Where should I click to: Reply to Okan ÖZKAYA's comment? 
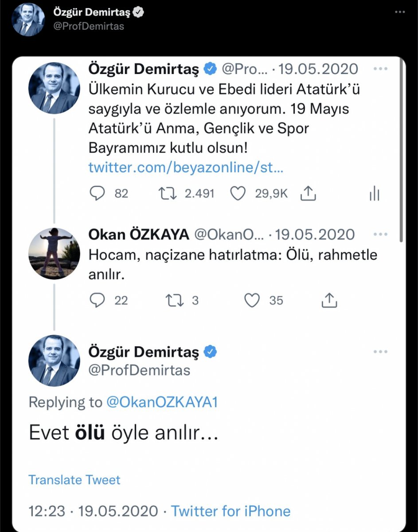tap(98, 300)
